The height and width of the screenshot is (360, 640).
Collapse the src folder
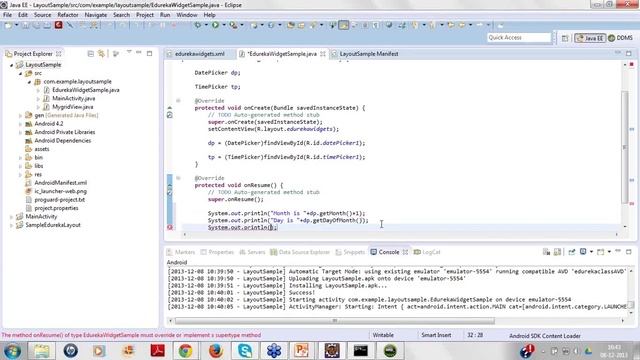[x=20, y=73]
